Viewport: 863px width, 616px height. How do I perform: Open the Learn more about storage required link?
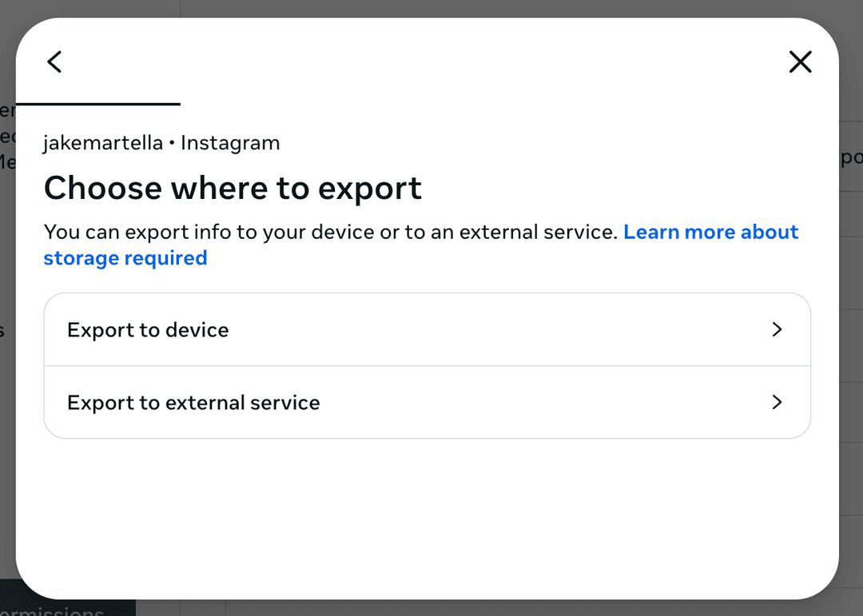(x=710, y=232)
